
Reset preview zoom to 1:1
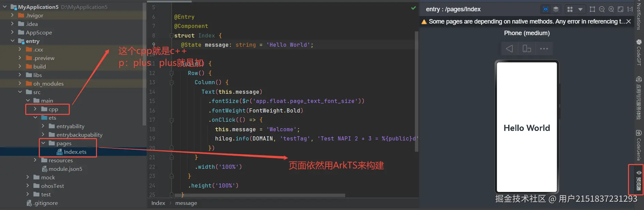pyautogui.click(x=630, y=9)
